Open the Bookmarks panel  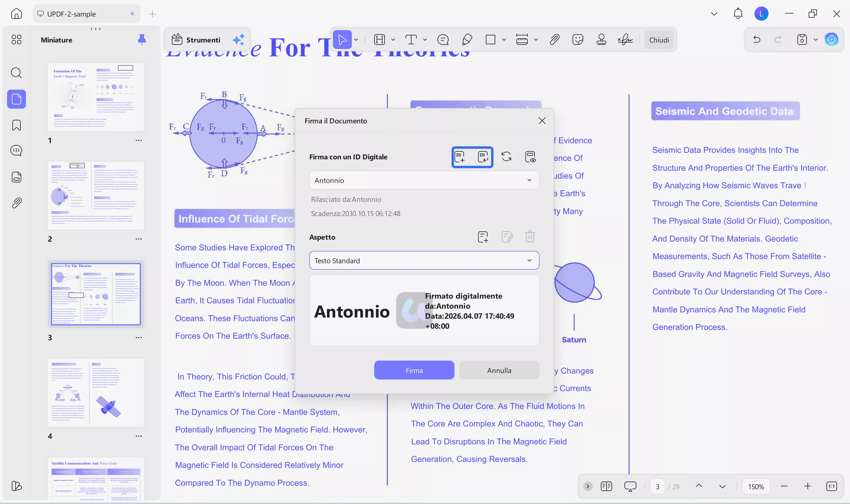tap(16, 125)
